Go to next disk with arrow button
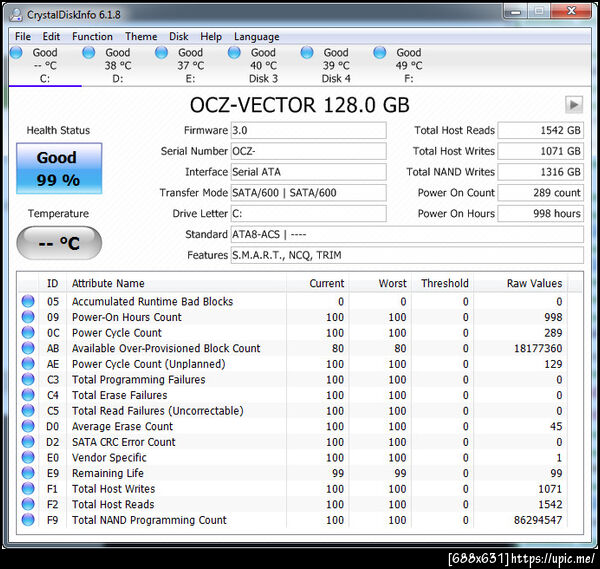Screen dimensions: 600x569 coord(574,104)
